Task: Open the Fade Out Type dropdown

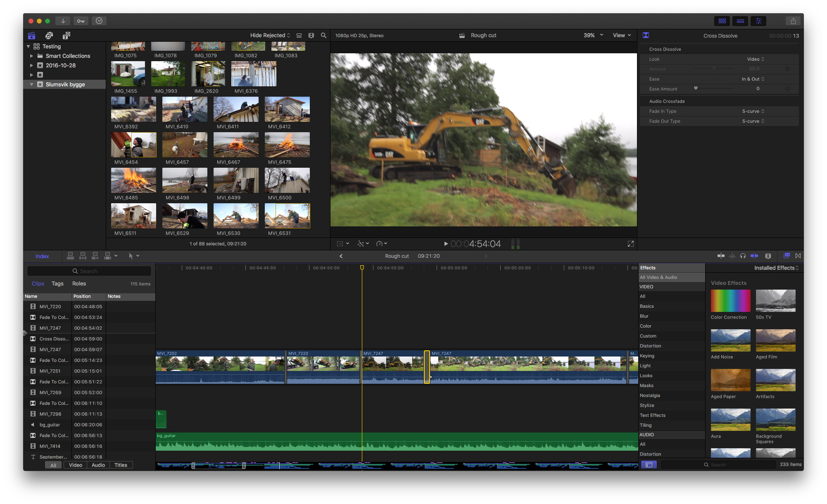Action: [x=753, y=121]
